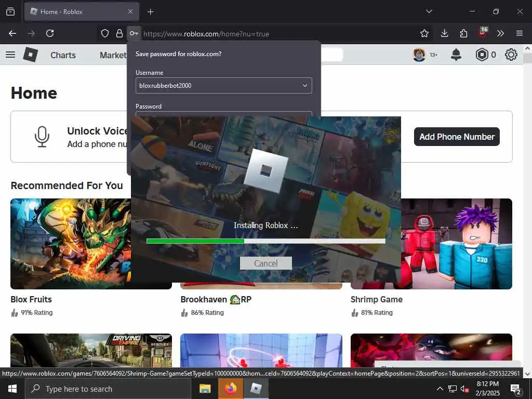Click the 86% Rating text

(x=207, y=312)
